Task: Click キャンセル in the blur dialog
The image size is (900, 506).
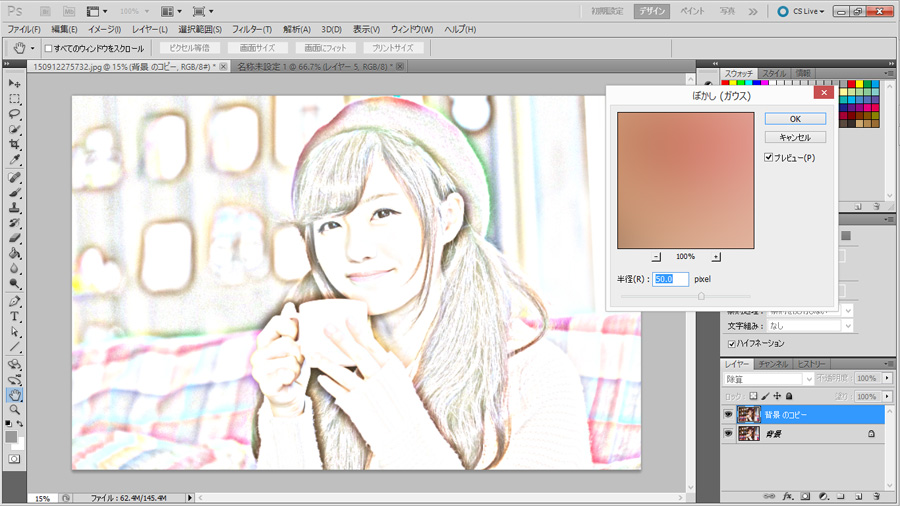Action: pyautogui.click(x=795, y=137)
